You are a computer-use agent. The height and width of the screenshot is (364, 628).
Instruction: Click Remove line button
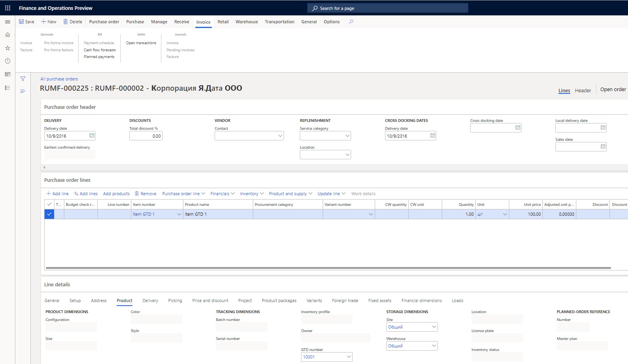146,194
